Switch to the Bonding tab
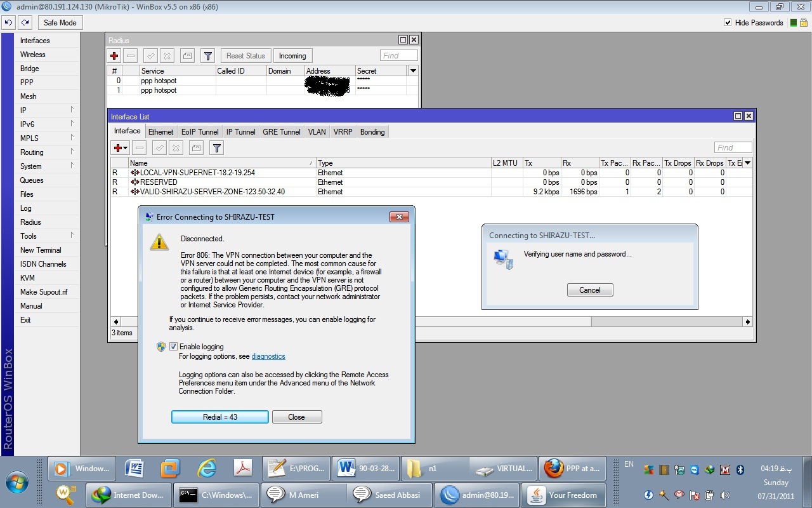This screenshot has width=812, height=508. pyautogui.click(x=372, y=131)
